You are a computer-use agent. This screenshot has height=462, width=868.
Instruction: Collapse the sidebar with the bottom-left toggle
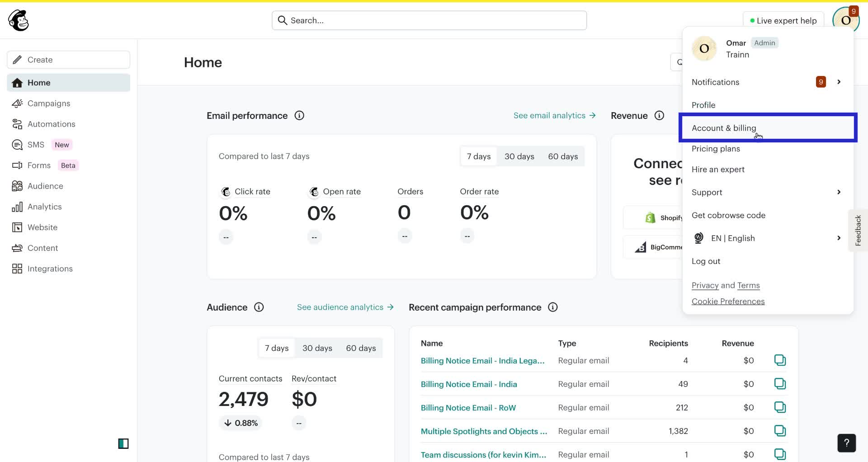coord(123,443)
